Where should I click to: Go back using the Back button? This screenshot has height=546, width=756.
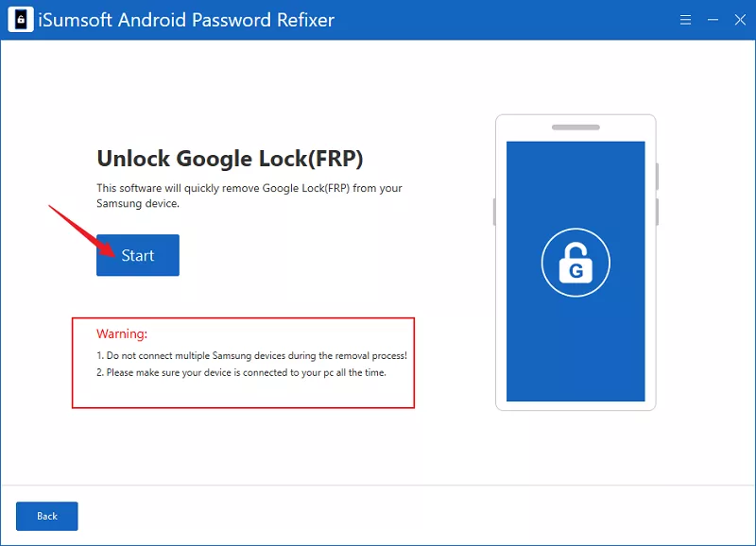[x=46, y=516]
